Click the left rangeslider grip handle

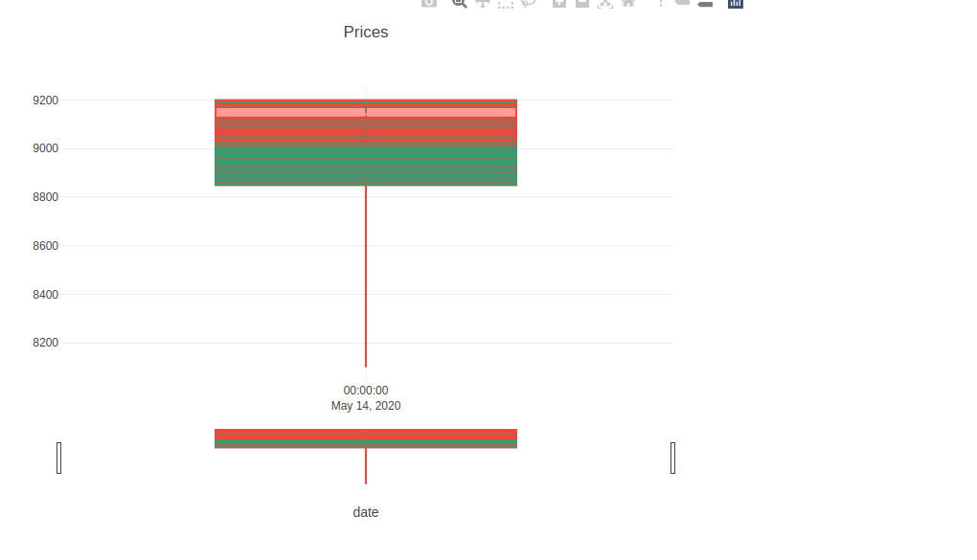pos(59,458)
